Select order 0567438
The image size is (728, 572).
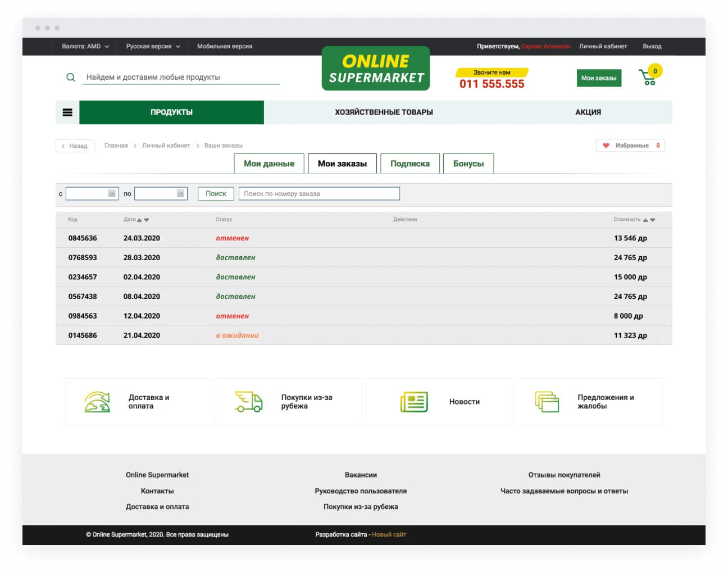pos(363,296)
